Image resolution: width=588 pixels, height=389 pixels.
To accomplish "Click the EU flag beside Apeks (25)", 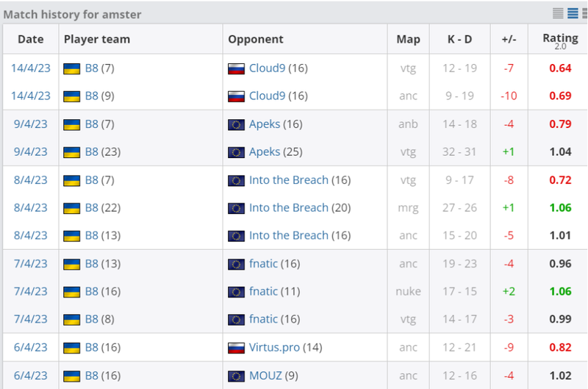I will pos(236,152).
